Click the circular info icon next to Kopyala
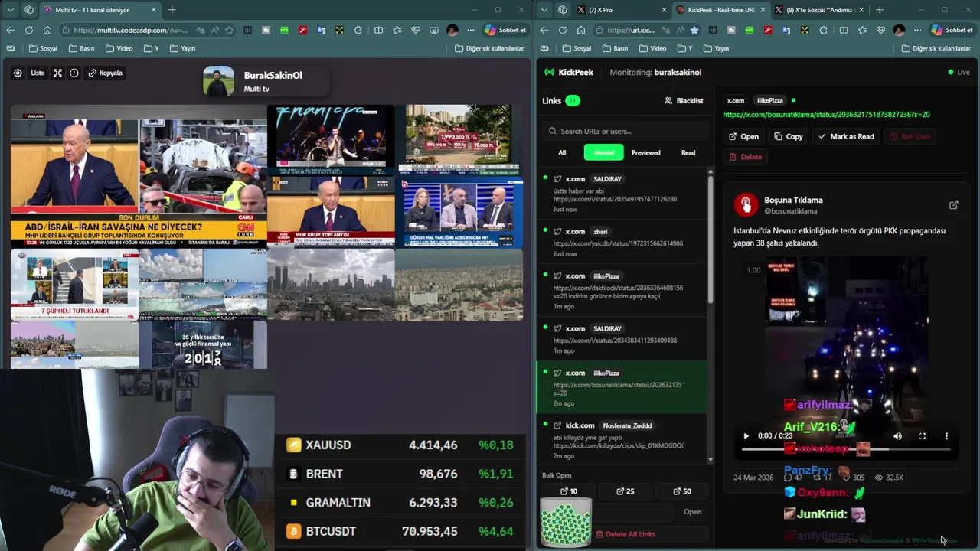 click(x=74, y=73)
